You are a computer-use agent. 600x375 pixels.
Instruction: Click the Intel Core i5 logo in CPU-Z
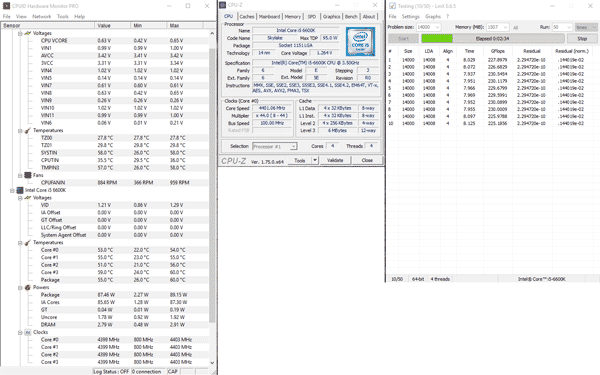click(x=360, y=41)
